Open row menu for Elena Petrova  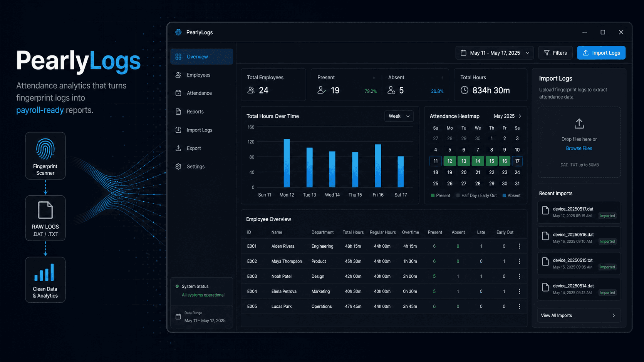click(x=519, y=291)
